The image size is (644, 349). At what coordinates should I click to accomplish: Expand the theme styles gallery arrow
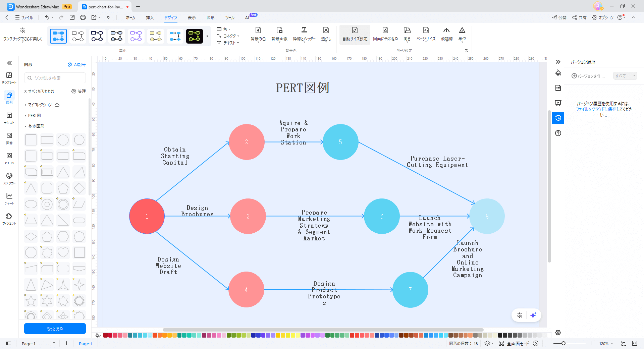(x=207, y=36)
